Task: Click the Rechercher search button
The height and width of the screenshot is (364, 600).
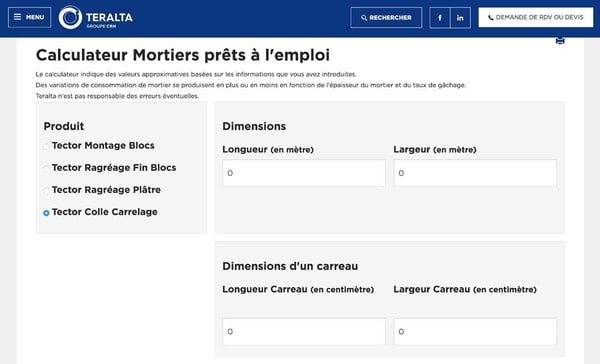Action: pos(386,18)
